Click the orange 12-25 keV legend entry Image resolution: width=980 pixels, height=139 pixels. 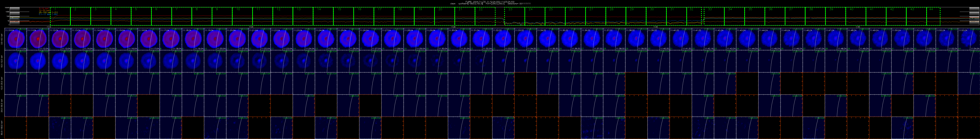click(x=44, y=10)
